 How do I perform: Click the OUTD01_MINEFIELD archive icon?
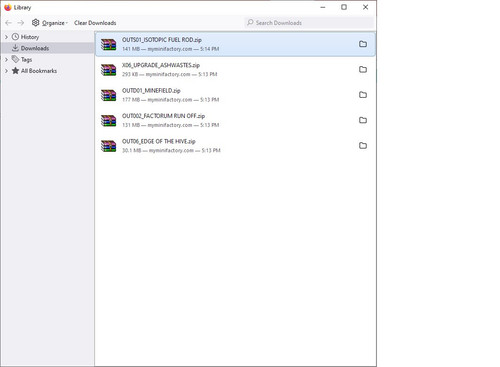coord(109,95)
